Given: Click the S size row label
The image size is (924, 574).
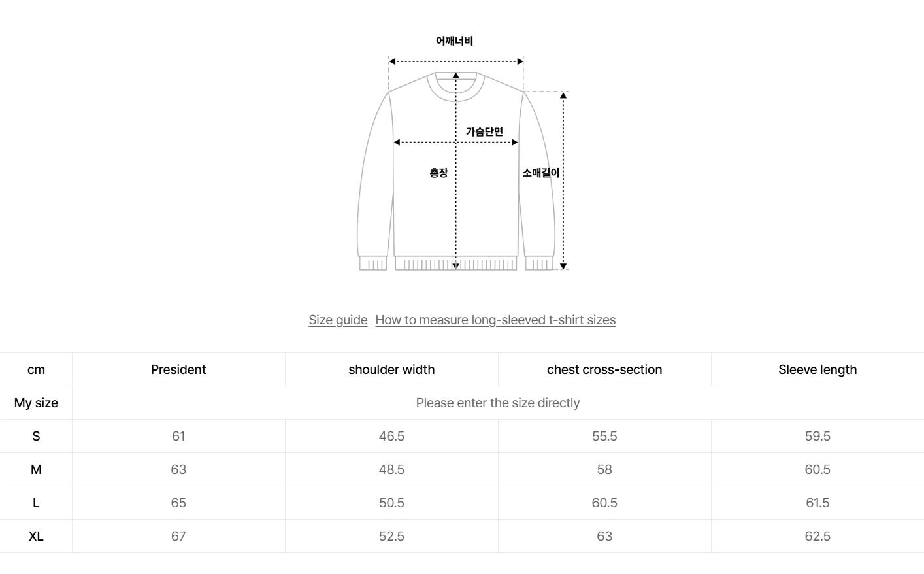Looking at the screenshot, I should [x=36, y=436].
